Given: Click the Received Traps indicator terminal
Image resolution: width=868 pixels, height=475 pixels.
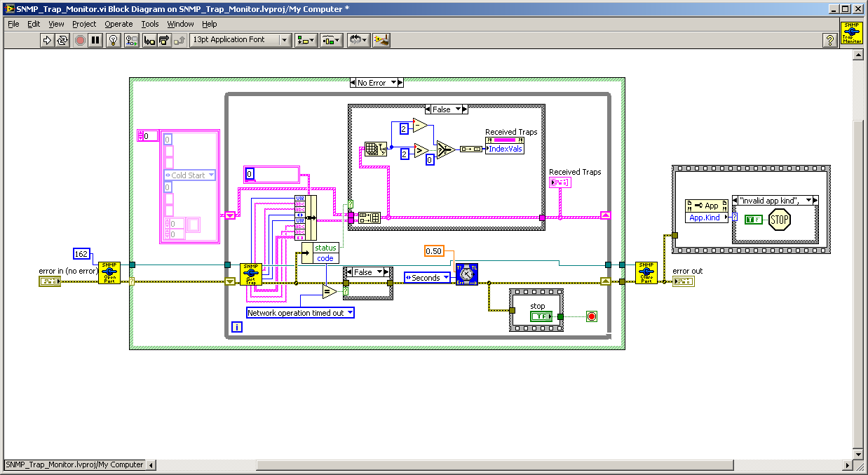Looking at the screenshot, I should [x=560, y=182].
